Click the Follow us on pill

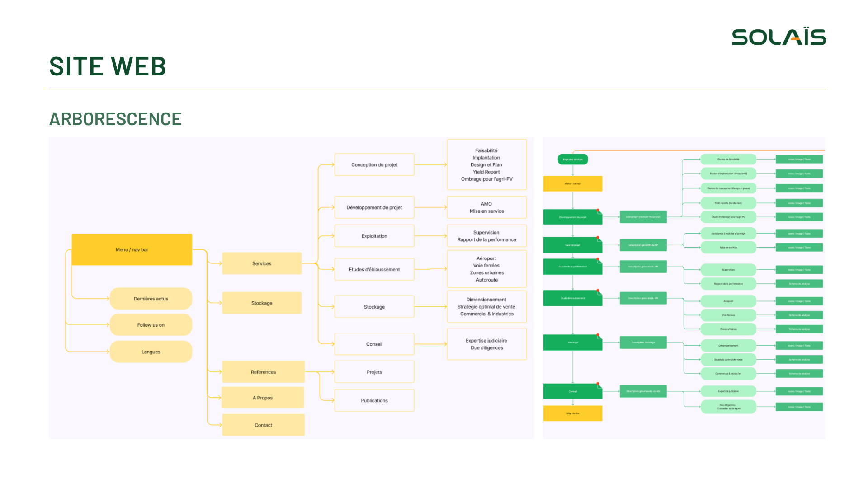point(151,325)
